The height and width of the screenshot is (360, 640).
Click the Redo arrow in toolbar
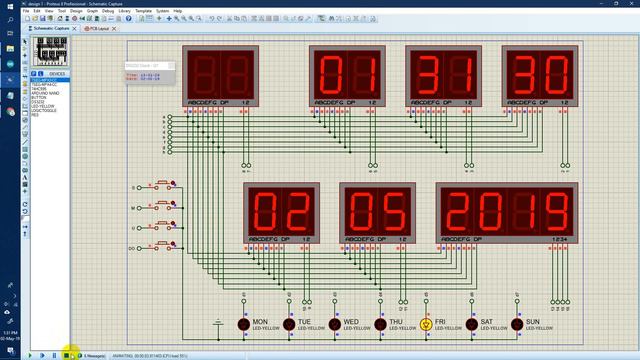tap(219, 19)
